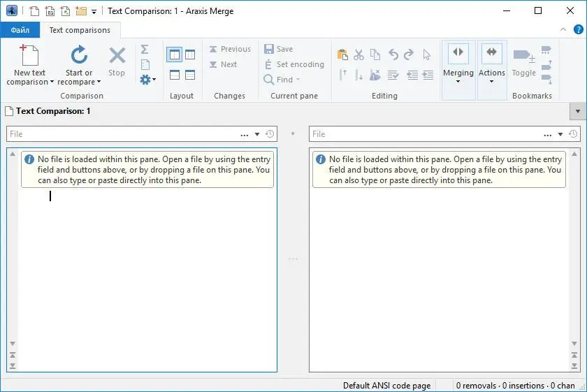Click the New text comparison page icon
The image size is (587, 392).
[x=29, y=55]
